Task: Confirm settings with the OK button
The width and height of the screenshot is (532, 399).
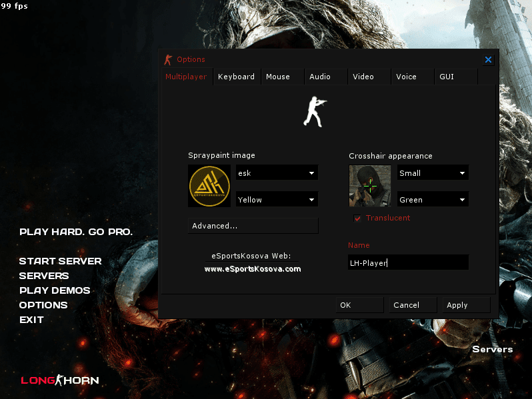Action: tap(359, 305)
